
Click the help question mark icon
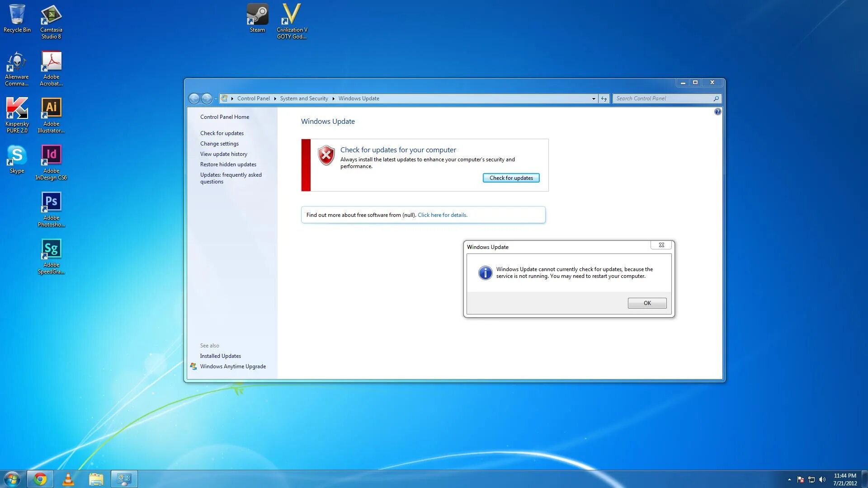[x=717, y=112]
